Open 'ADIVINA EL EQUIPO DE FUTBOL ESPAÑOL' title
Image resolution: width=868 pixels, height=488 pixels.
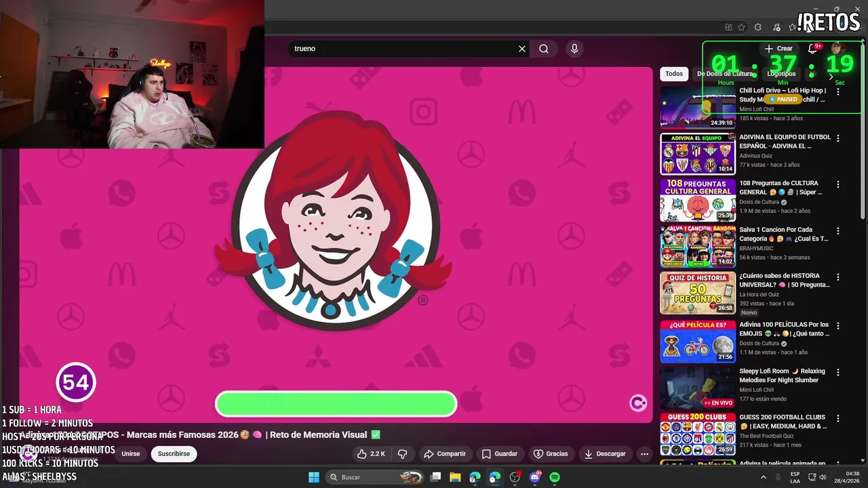(785, 142)
